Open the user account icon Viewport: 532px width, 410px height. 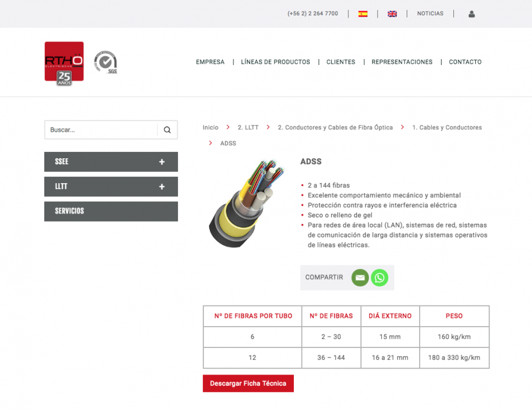click(x=472, y=14)
